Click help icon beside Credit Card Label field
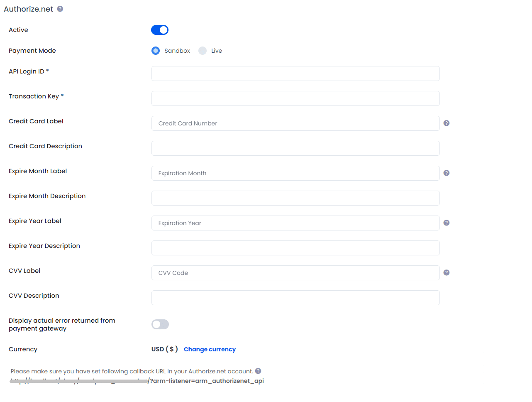 (447, 123)
